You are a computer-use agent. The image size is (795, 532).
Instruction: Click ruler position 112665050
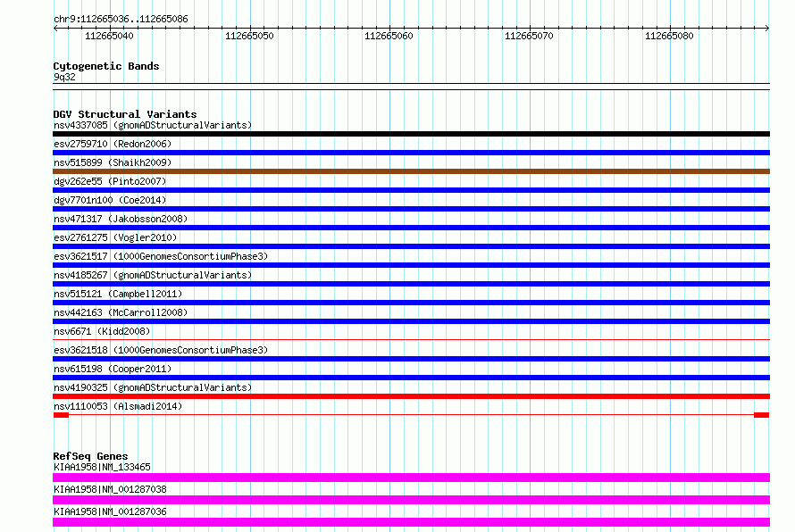249,36
